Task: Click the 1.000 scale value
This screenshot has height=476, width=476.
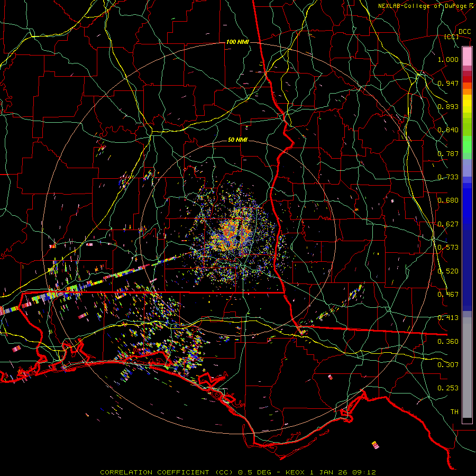Action: pos(448,59)
